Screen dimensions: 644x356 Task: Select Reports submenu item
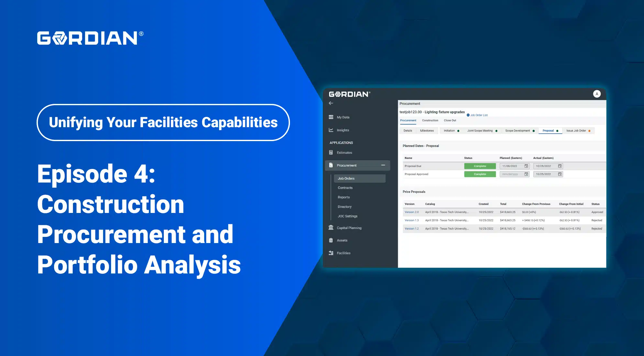coord(344,197)
